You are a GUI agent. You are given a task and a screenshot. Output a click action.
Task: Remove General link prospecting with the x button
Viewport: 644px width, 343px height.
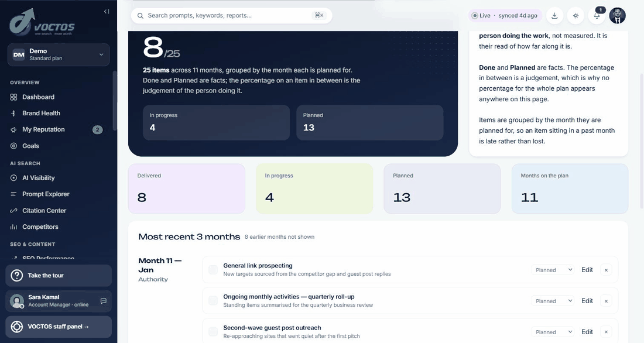(x=606, y=270)
